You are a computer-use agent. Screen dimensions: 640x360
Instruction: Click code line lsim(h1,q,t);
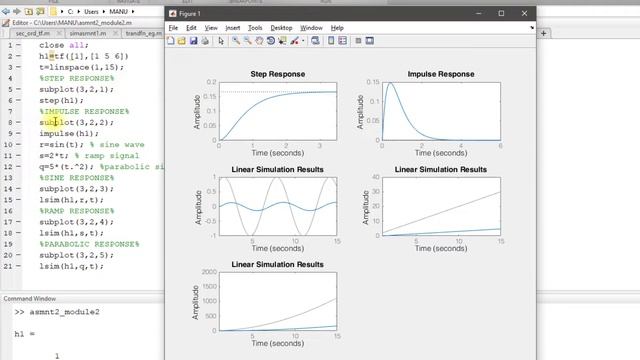[71, 266]
